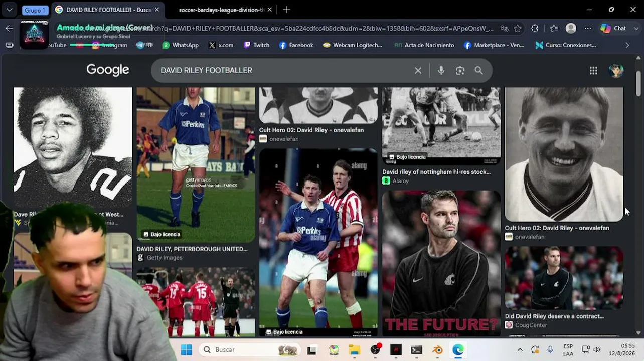Viewport: 644px width, 361px height.
Task: Open a new browser tab
Action: 286,10
